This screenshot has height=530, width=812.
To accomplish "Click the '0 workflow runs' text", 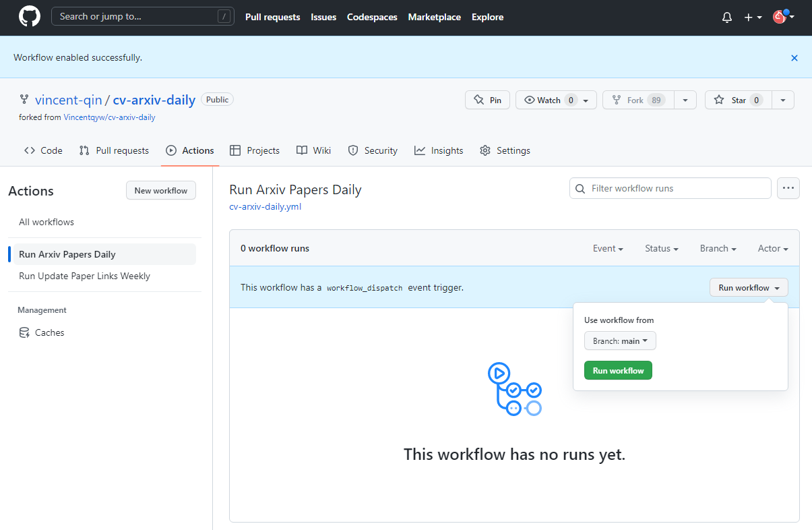I will click(275, 248).
